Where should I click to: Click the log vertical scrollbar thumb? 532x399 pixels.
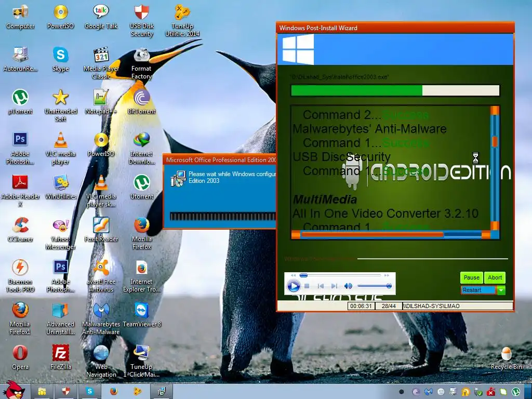[x=495, y=141]
